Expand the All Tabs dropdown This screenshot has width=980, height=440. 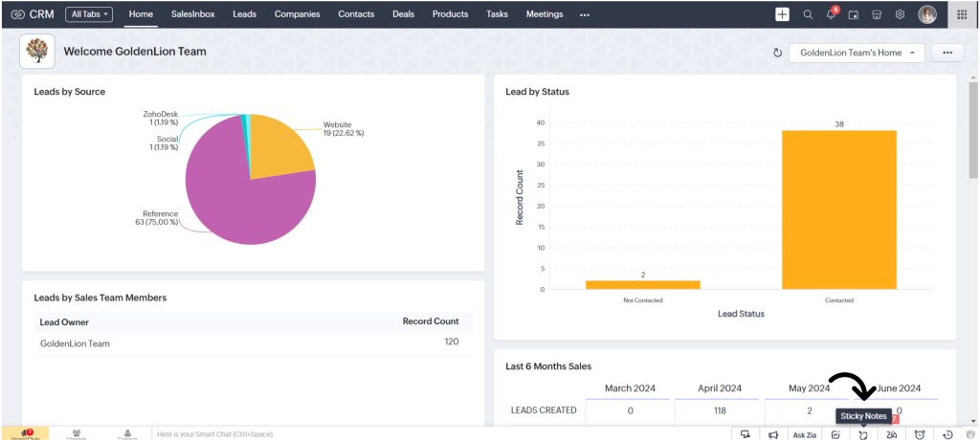click(90, 14)
